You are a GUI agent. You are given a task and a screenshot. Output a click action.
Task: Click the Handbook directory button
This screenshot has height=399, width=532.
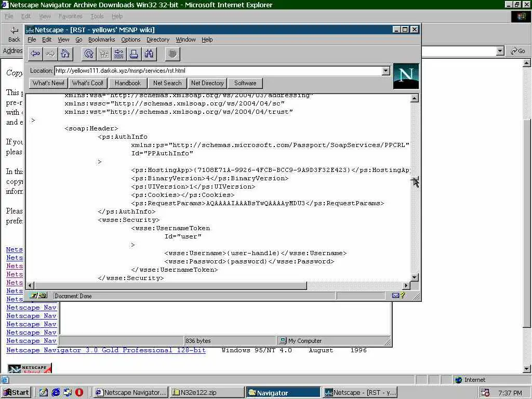[128, 83]
